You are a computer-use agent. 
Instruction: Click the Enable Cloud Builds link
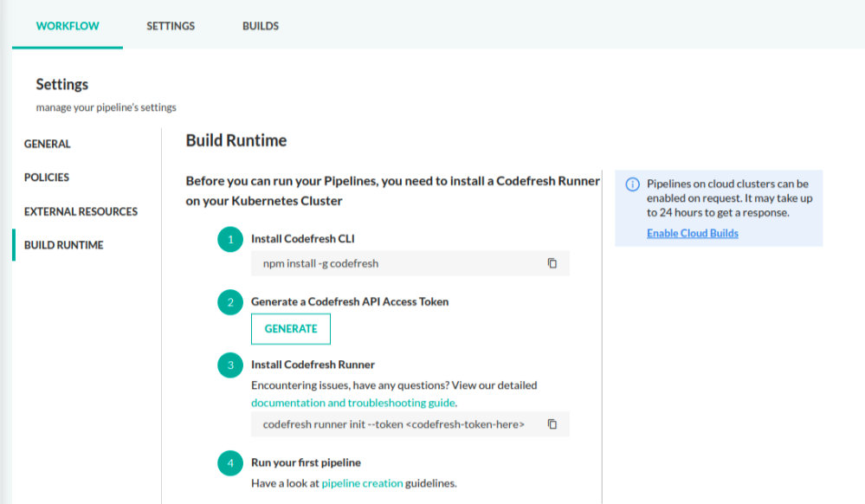(693, 234)
